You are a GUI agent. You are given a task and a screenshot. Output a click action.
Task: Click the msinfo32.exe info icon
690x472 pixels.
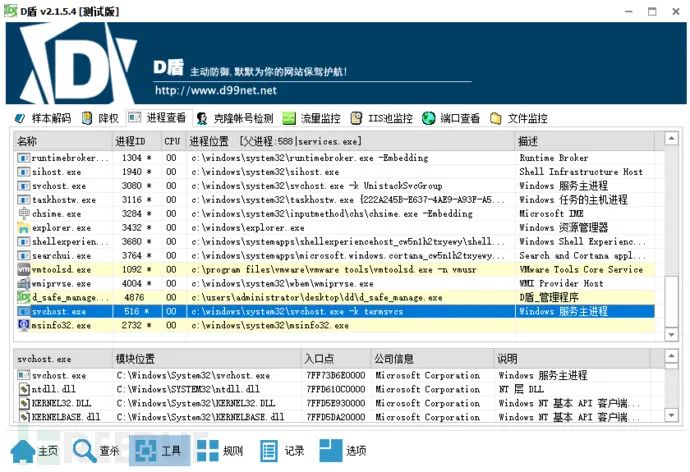coord(23,325)
